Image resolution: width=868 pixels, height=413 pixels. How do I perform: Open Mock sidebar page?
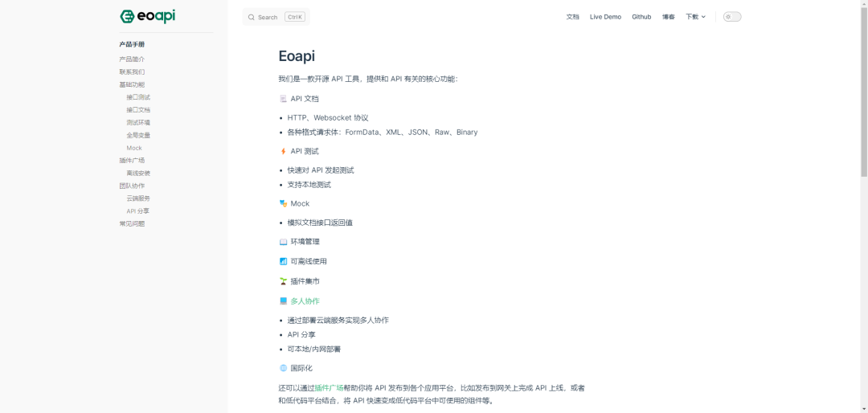tap(134, 148)
